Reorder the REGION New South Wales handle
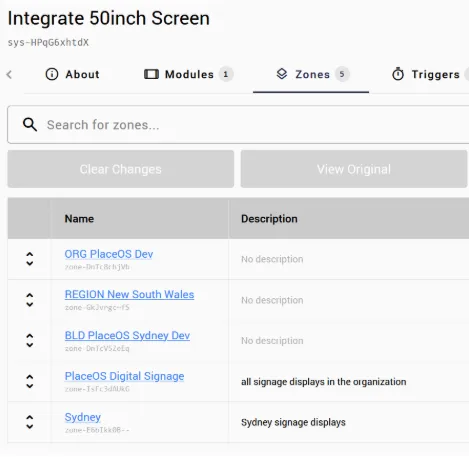469x457 pixels. click(30, 300)
